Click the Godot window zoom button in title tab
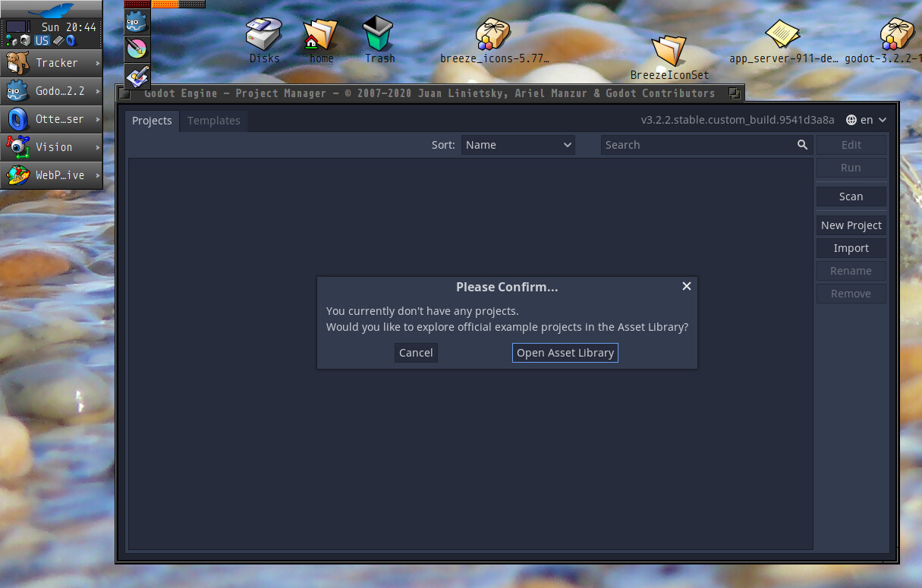 pyautogui.click(x=734, y=93)
